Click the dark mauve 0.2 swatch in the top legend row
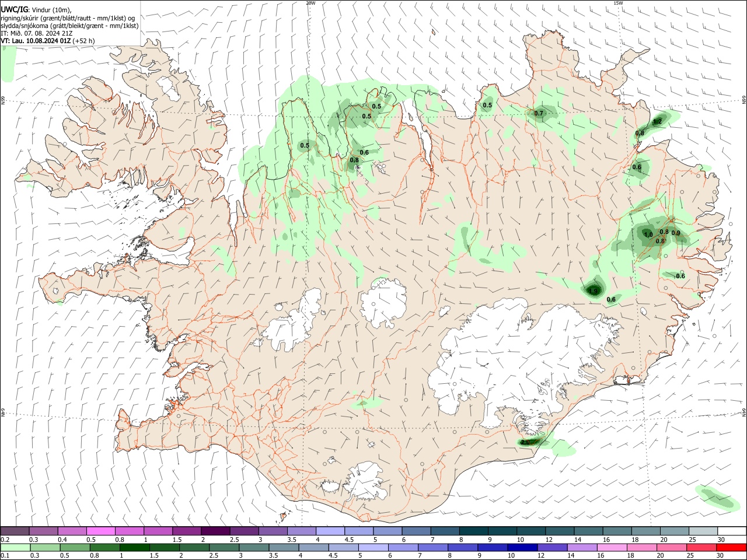Image resolution: width=747 pixels, height=560 pixels. 15,531
